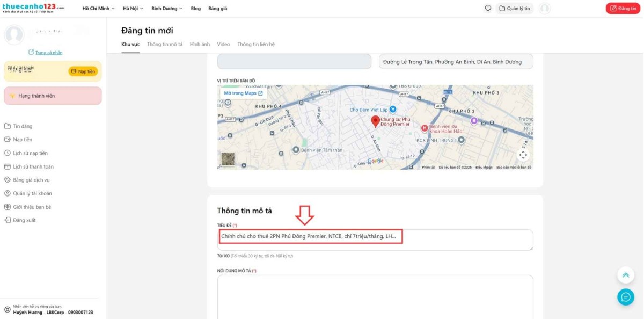Open the Trang cá nhân link
The image size is (644, 319).
(46, 53)
